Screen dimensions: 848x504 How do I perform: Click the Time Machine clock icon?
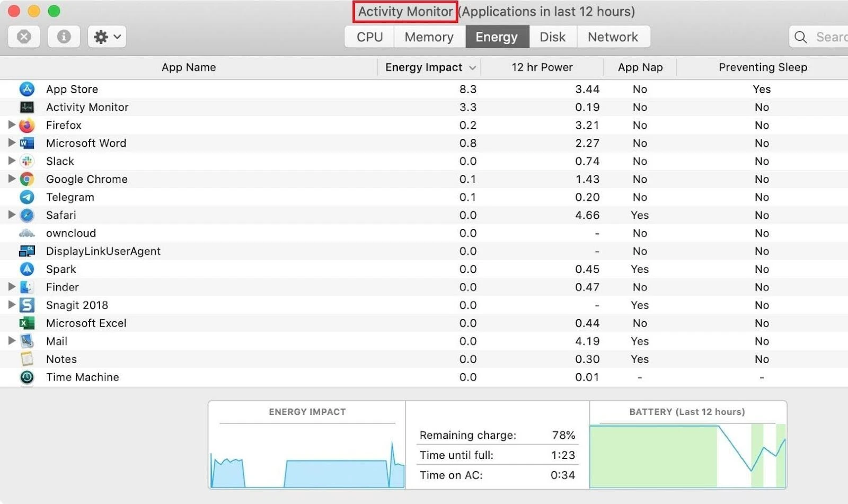[x=26, y=377]
